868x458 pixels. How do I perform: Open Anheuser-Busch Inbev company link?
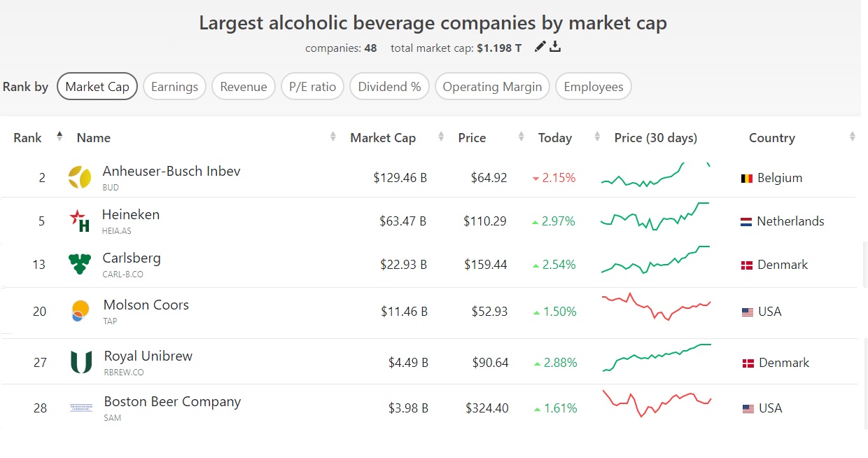click(x=171, y=171)
